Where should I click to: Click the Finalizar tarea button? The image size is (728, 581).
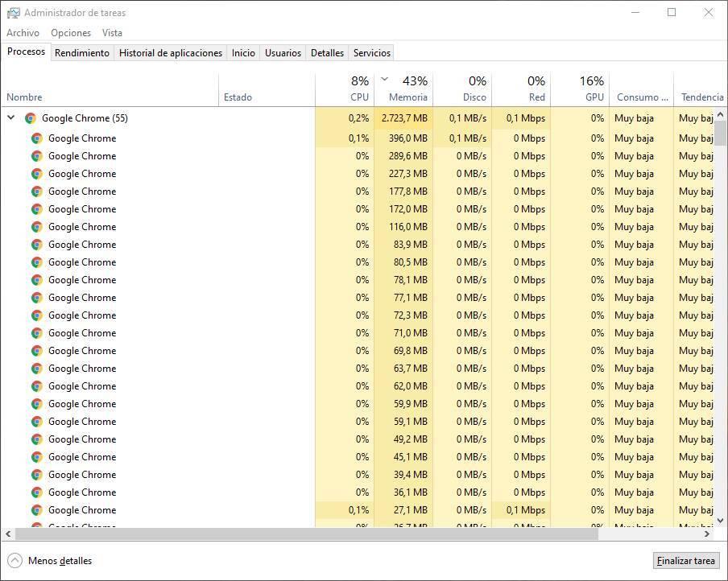pyautogui.click(x=685, y=560)
